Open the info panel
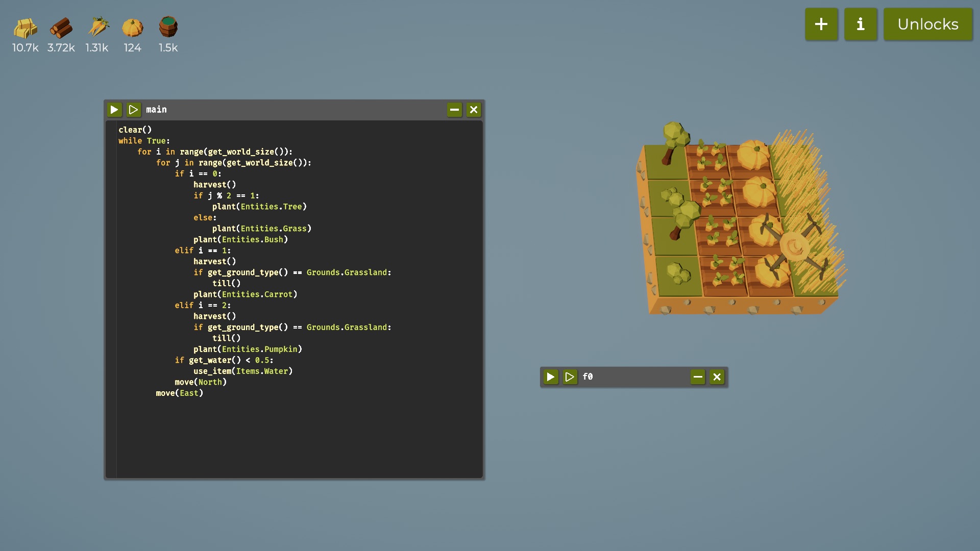This screenshot has width=980, height=551. pos(861,24)
